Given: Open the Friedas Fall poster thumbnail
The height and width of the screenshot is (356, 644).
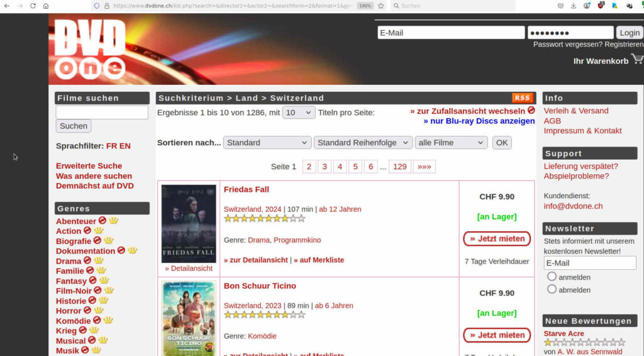Looking at the screenshot, I should point(189,224).
